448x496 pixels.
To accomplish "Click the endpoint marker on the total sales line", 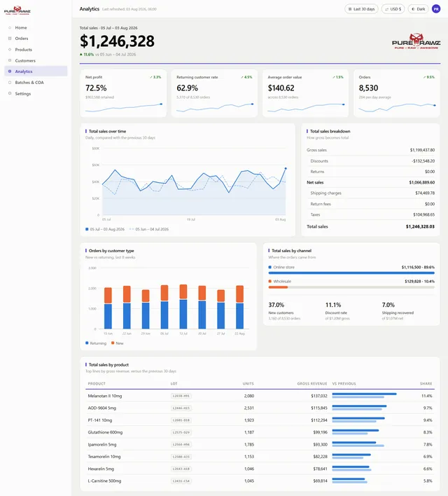I will [286, 169].
